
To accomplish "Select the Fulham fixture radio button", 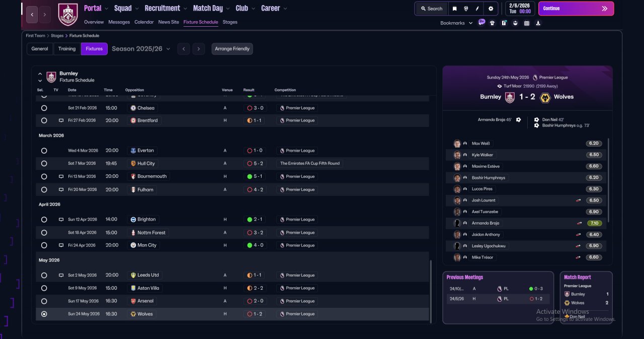I will [x=44, y=190].
